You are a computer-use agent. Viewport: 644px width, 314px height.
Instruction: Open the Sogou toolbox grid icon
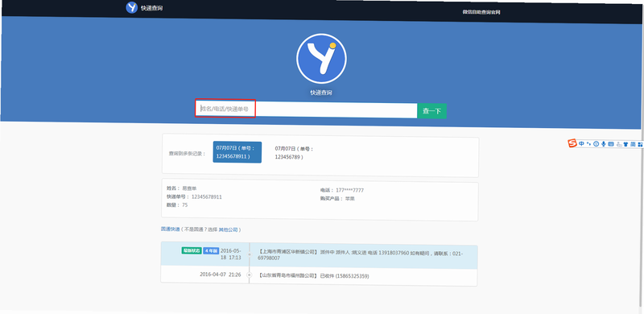640,145
